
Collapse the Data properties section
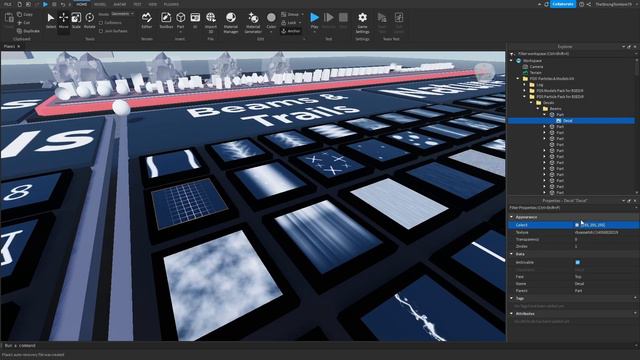(x=511, y=254)
